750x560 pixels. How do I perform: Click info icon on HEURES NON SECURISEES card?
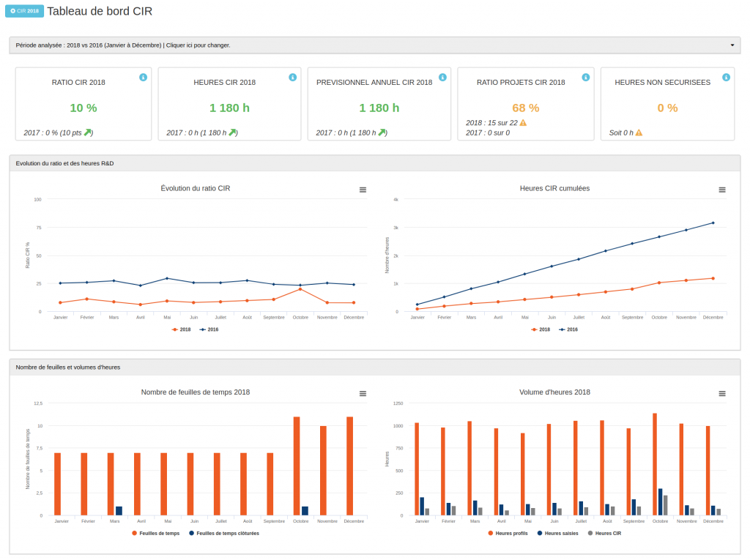click(x=726, y=78)
